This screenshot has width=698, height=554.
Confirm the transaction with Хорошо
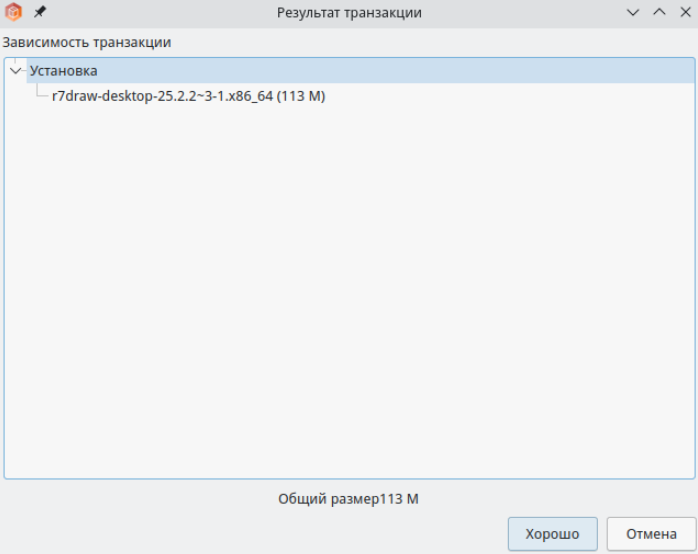552,534
